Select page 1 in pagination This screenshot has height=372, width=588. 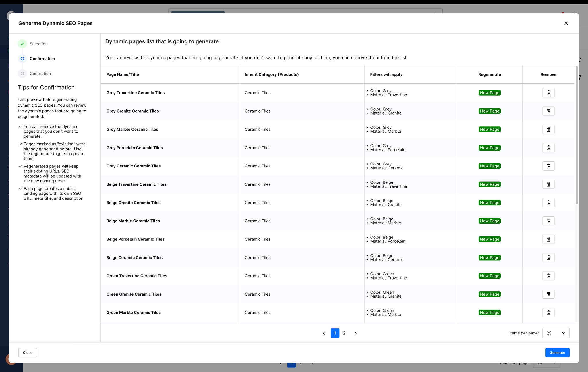tap(335, 333)
